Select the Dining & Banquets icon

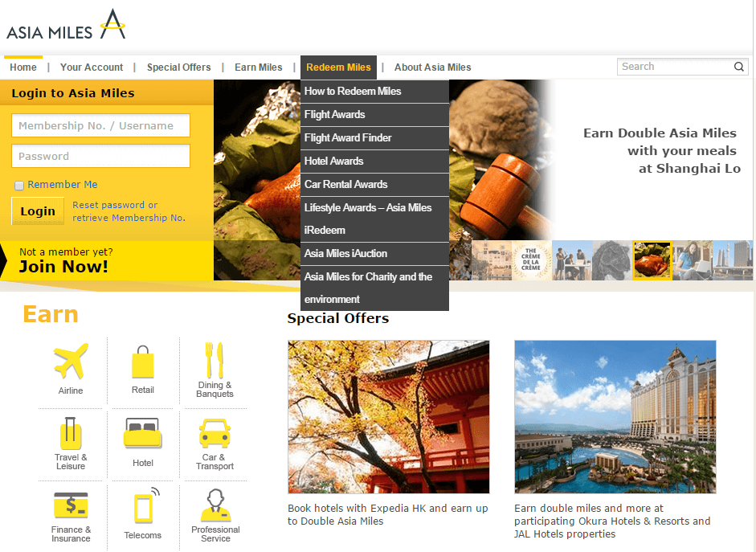coord(215,360)
